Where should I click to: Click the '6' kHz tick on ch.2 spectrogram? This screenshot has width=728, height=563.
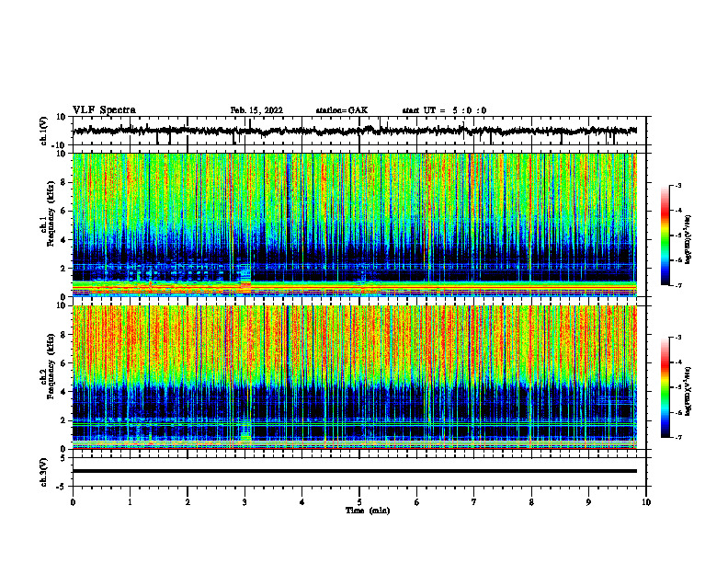(x=63, y=363)
